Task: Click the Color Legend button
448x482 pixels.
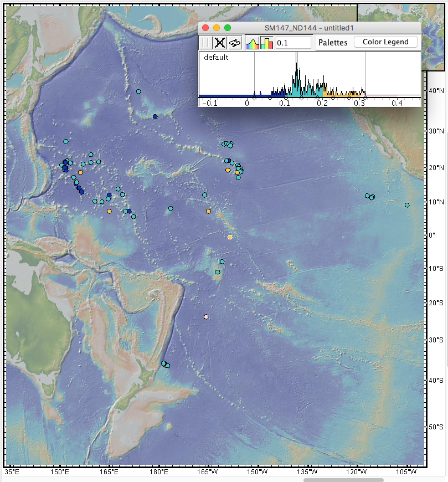Action: [x=385, y=42]
